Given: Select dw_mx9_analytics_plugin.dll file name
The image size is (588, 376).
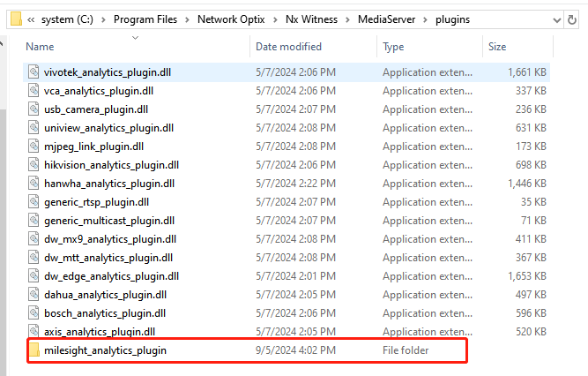Looking at the screenshot, I should (x=110, y=239).
